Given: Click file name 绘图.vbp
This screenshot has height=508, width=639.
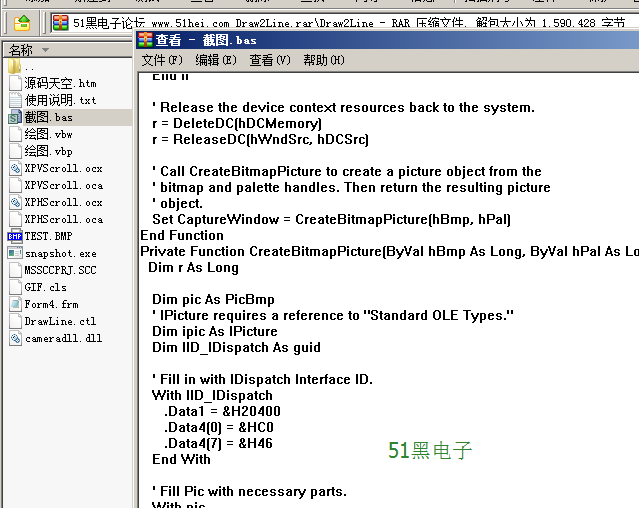Looking at the screenshot, I should click(48, 151).
